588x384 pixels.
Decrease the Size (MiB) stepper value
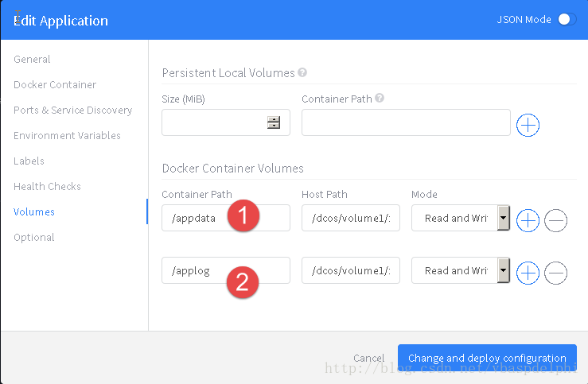tap(274, 126)
